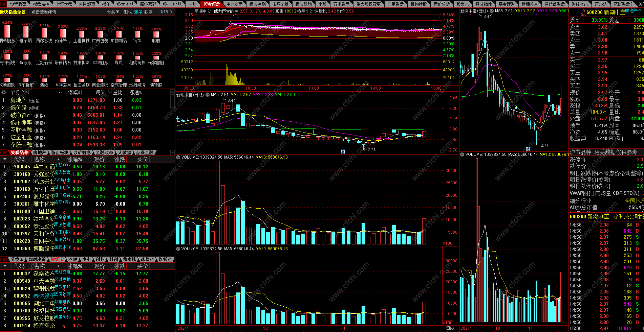The width and height of the screenshot is (644, 332).
Task: Click the 10:30 label on the intraday time axis
Action: [251, 88]
